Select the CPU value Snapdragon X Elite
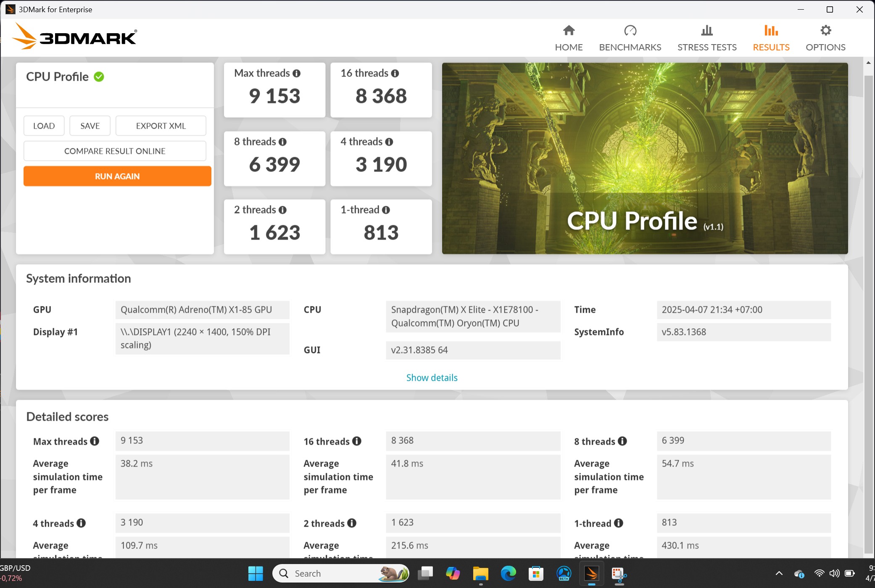 (473, 316)
